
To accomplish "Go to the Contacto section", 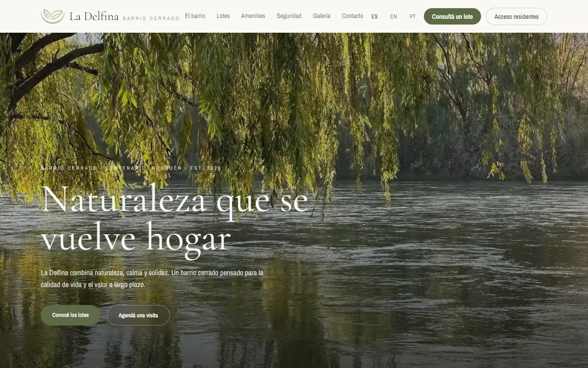I will (x=352, y=16).
